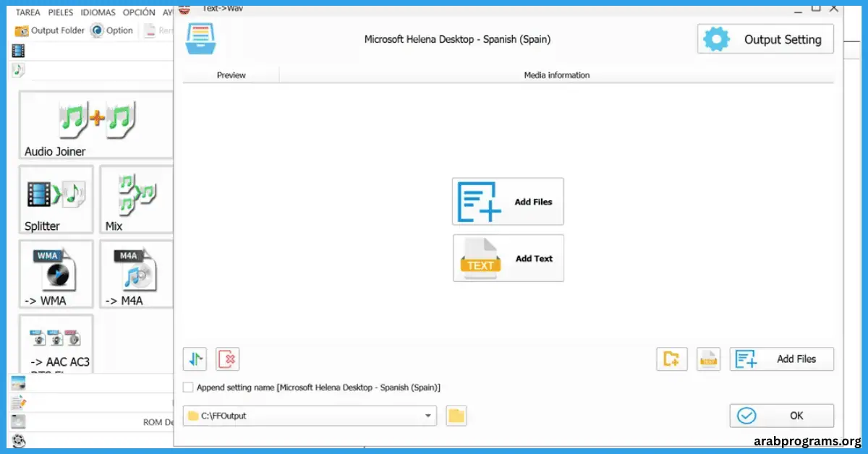868x454 pixels.
Task: Click the large Add Text button
Action: point(508,258)
